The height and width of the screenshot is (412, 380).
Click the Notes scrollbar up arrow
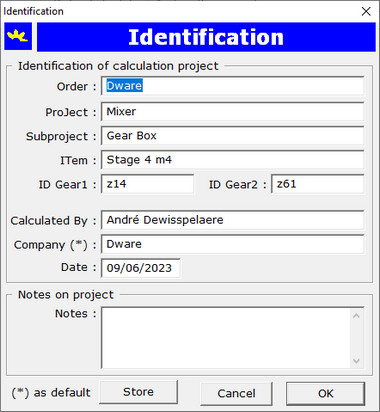pyautogui.click(x=356, y=316)
